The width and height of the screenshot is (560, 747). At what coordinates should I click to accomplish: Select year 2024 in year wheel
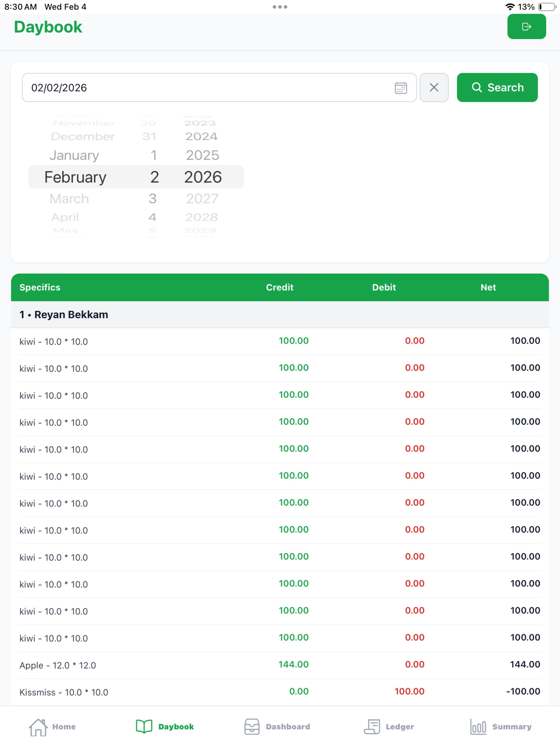(x=202, y=137)
